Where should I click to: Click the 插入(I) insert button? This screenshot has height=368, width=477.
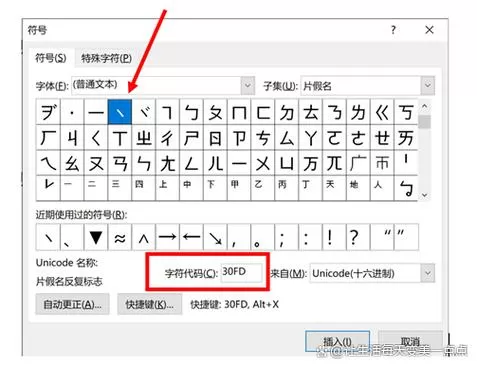(337, 341)
